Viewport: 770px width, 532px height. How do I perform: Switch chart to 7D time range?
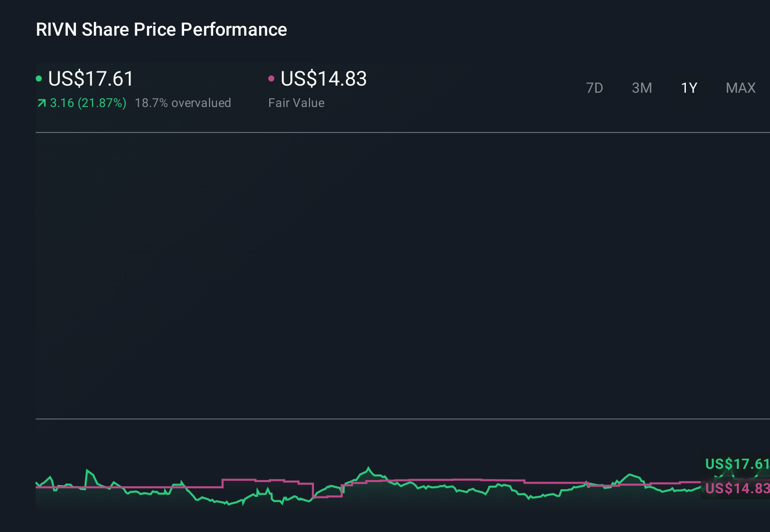594,88
